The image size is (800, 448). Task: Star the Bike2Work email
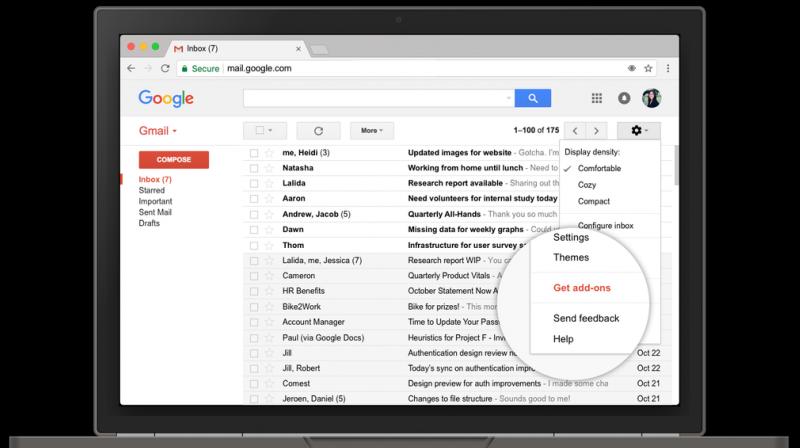tap(269, 307)
